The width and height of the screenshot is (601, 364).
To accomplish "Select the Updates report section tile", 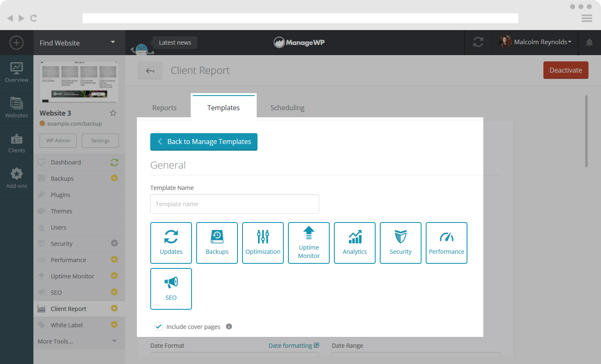I will tap(171, 243).
